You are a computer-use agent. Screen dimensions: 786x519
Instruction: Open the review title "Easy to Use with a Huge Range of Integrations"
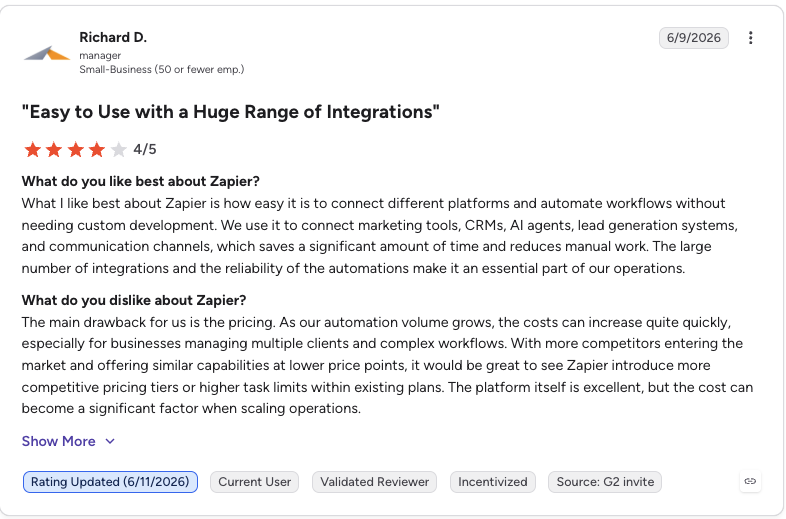pos(231,112)
